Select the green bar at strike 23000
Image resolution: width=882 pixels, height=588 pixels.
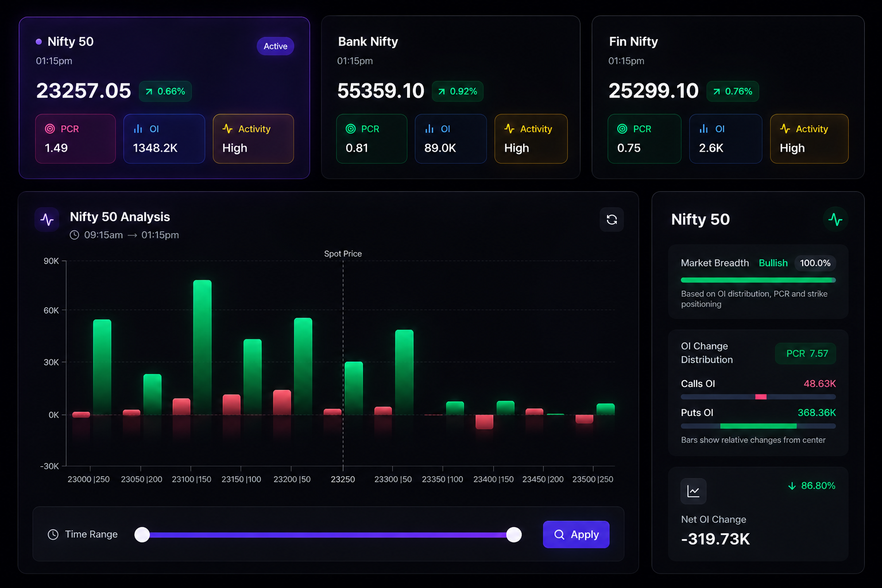click(x=102, y=367)
